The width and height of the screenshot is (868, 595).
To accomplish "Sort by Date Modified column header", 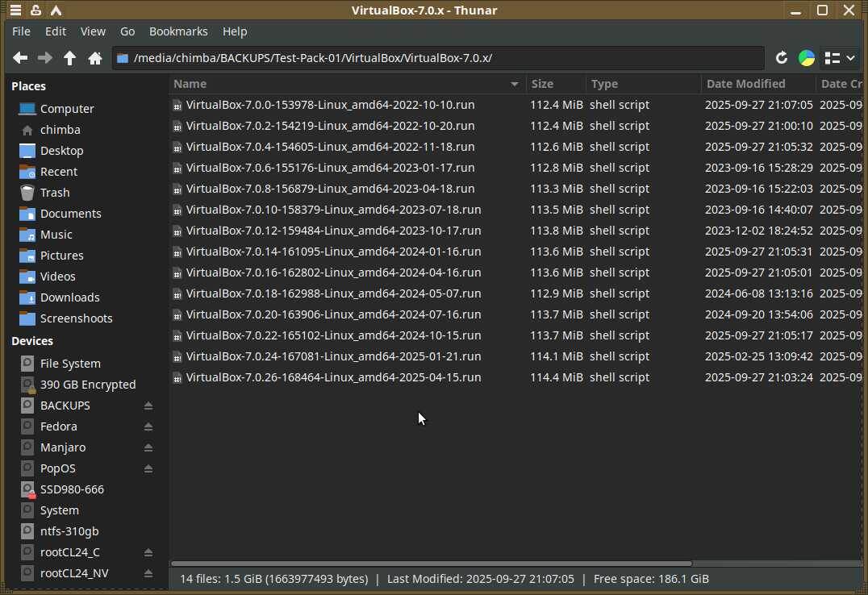I will pos(757,84).
